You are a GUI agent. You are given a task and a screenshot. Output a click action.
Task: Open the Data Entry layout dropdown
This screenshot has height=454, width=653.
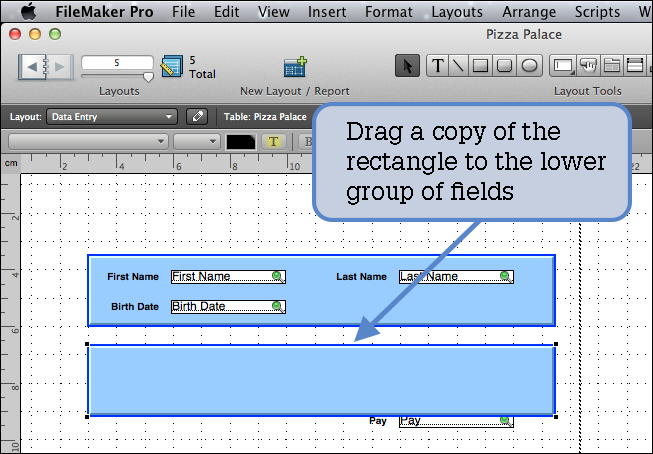coord(112,117)
